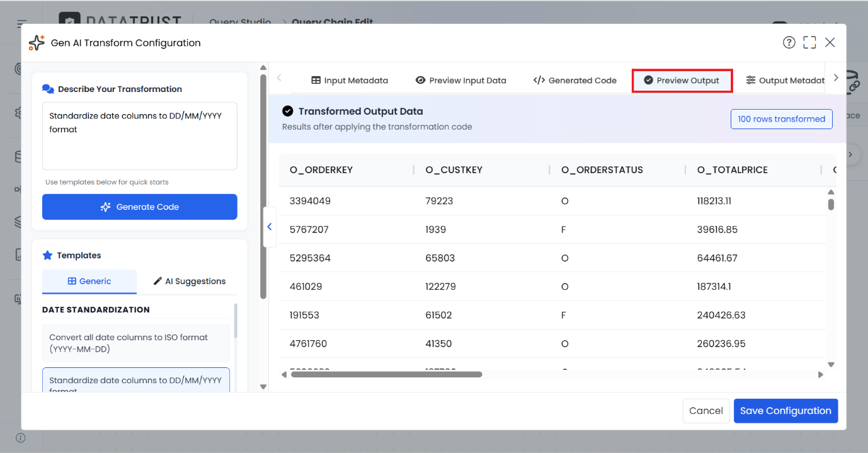The image size is (868, 453).
Task: Click the data table's vertical scrollbar thumb
Action: click(x=831, y=204)
